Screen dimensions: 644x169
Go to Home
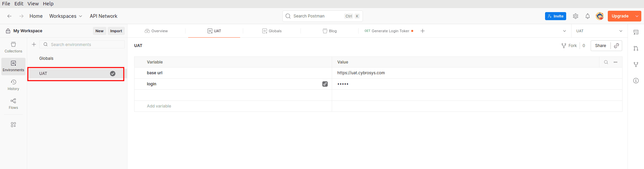point(36,16)
